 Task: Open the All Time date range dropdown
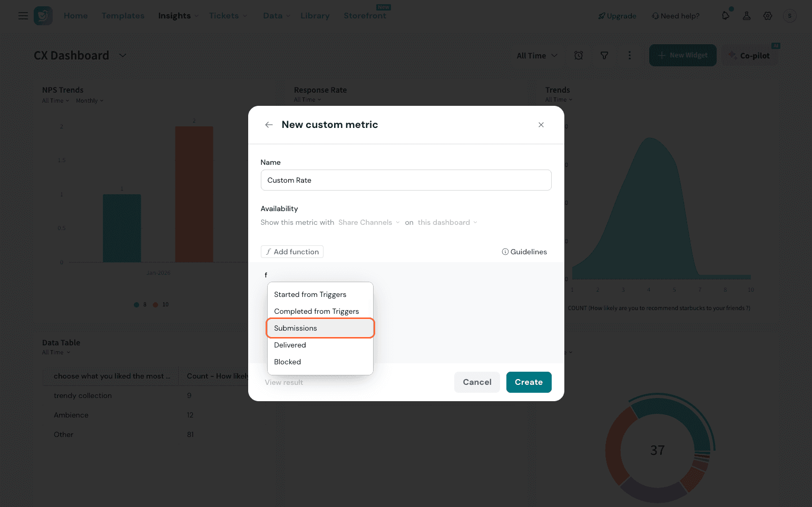coord(536,55)
